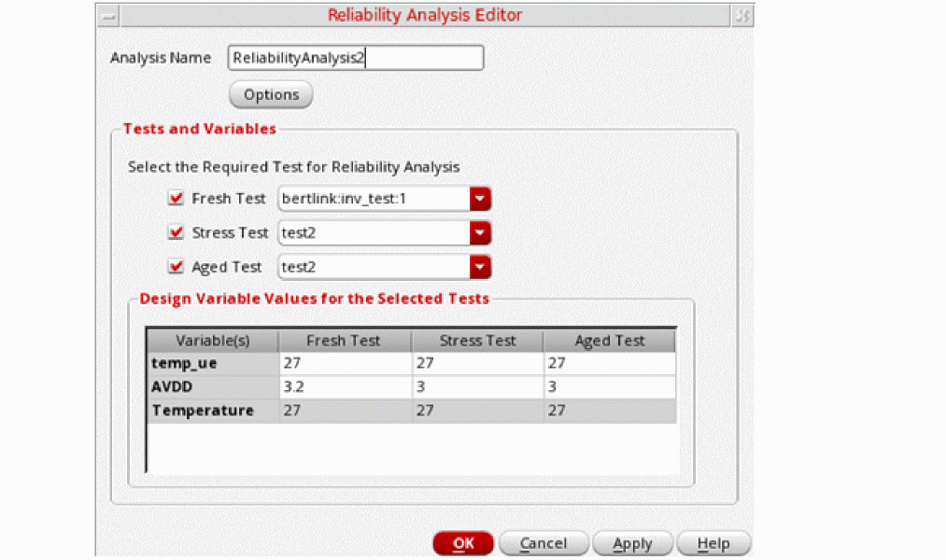Close the Reliability Analysis Editor window
Viewport: 946px width, 560px height.
[x=742, y=16]
